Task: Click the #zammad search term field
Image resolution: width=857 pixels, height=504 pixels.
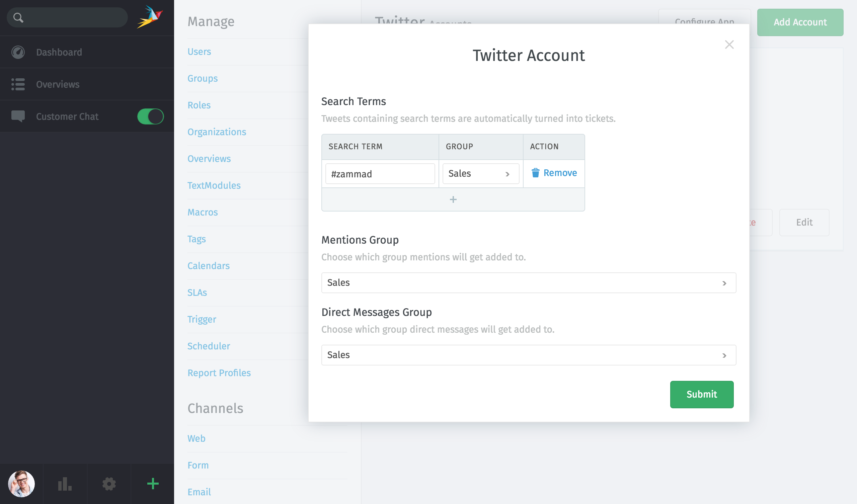Action: point(380,174)
